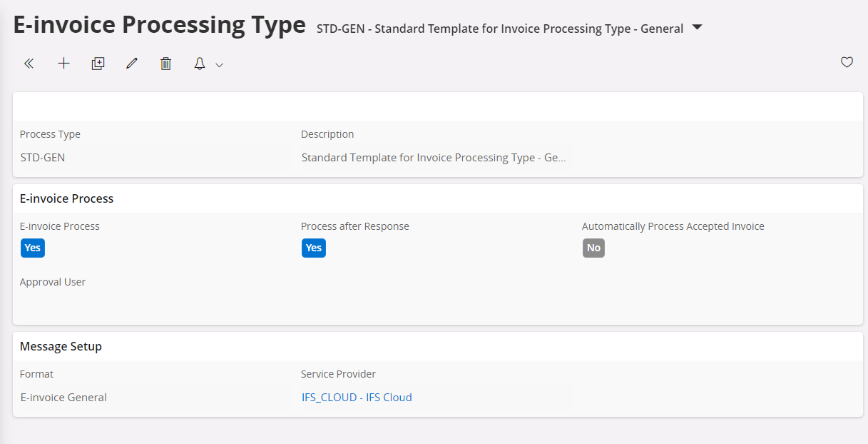Open the IFS_CLOUD - IFS Cloud service provider link
Screen dimensions: 868x444
(357, 397)
